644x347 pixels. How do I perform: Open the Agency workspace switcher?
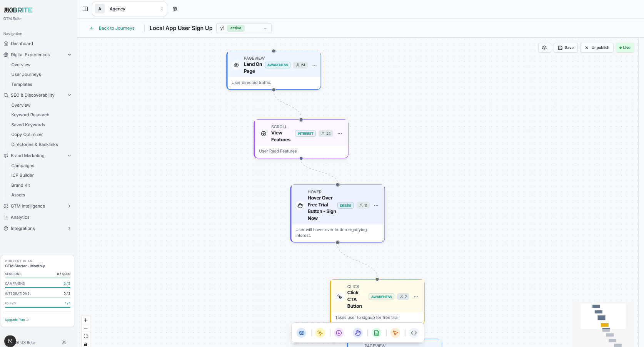pyautogui.click(x=130, y=9)
